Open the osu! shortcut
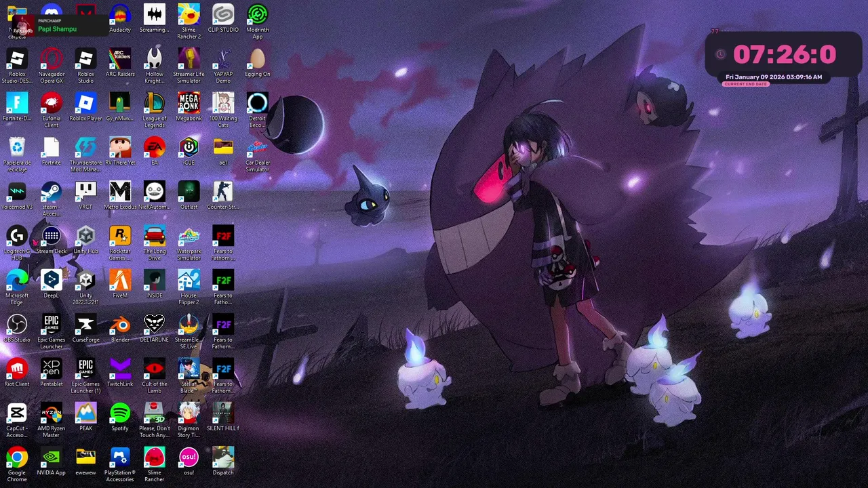This screenshot has height=488, width=868. tap(189, 457)
